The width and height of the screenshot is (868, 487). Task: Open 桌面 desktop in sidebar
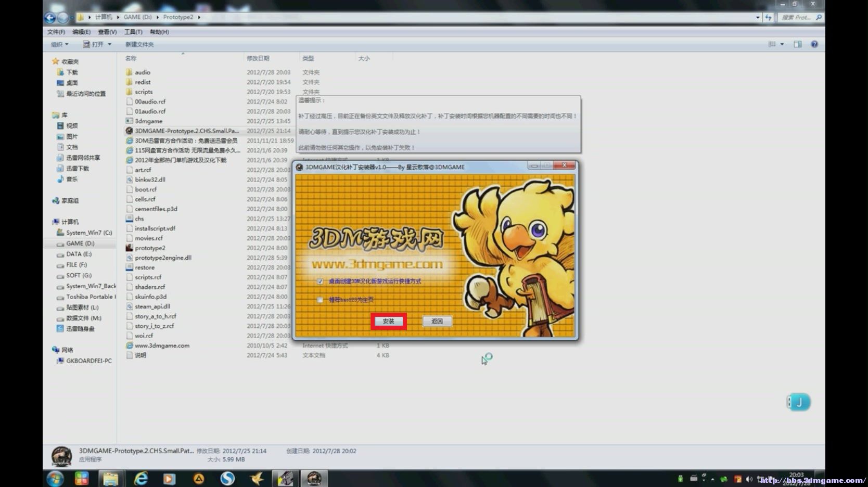pyautogui.click(x=72, y=83)
